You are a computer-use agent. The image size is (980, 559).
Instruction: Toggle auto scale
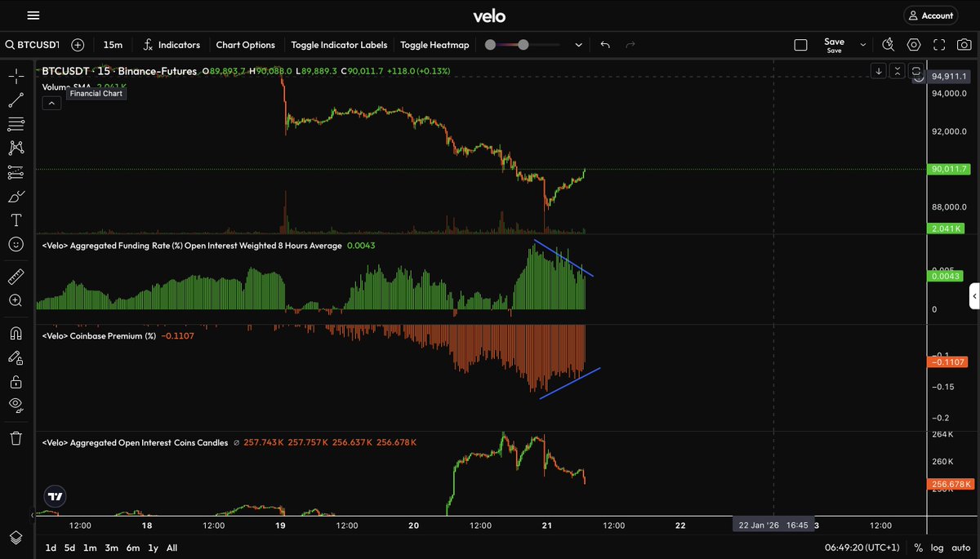coord(961,548)
